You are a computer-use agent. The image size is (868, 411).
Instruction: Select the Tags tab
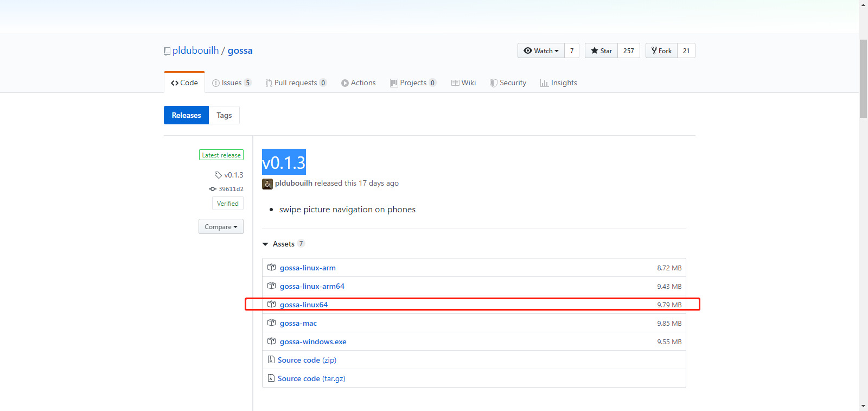pyautogui.click(x=224, y=115)
